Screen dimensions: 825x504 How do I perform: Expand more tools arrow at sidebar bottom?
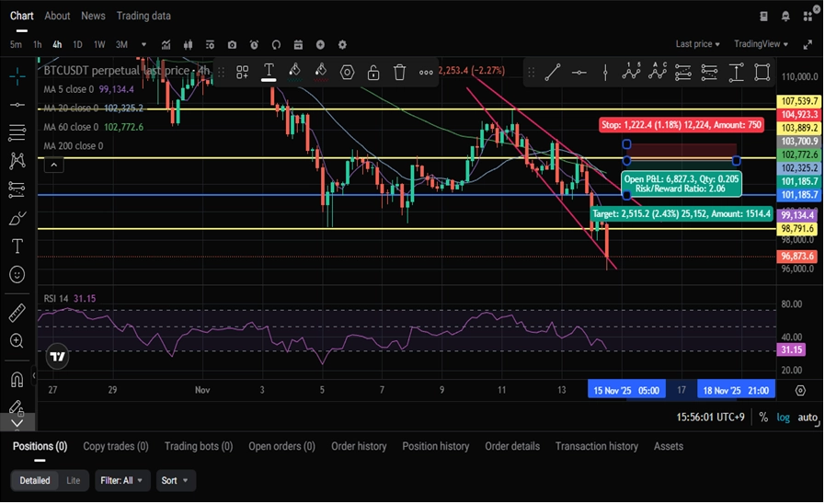pos(17,422)
